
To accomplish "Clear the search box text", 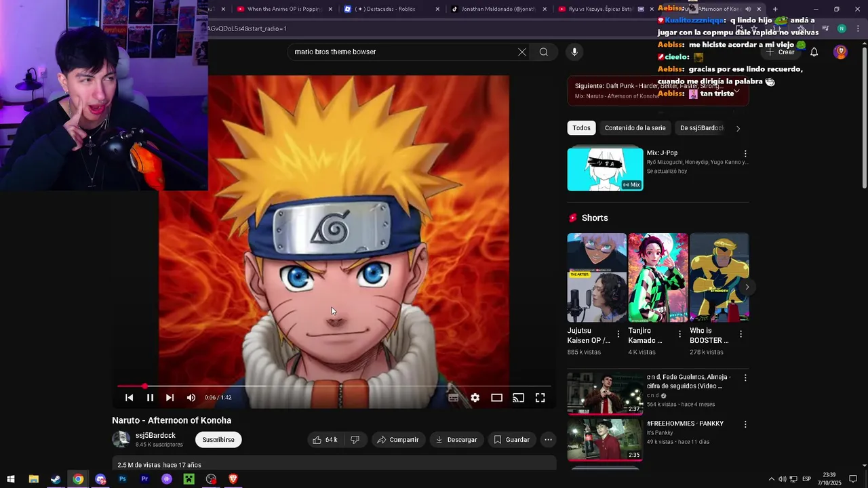I will point(521,52).
